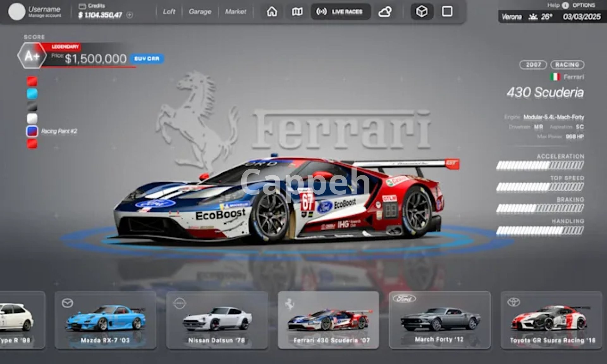Click the user avatar circle
Viewport: 607px width, 364px height.
[17, 12]
